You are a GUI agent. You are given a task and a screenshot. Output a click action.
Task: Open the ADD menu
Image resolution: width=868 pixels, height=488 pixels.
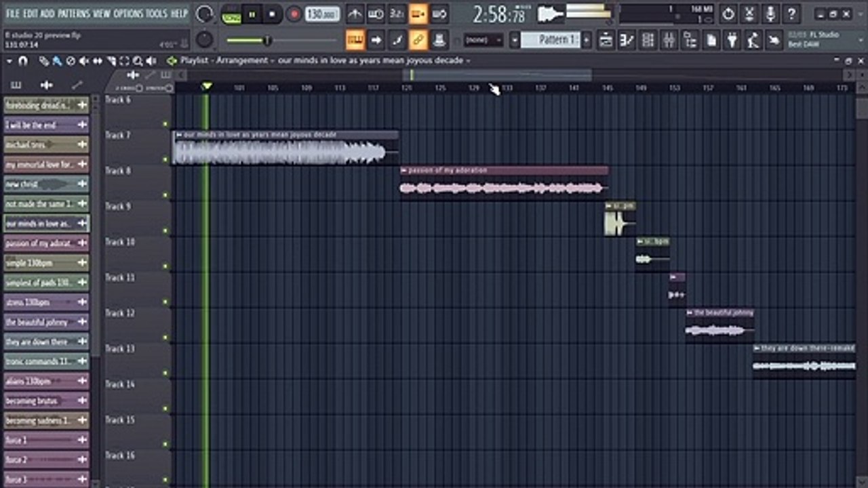click(47, 14)
